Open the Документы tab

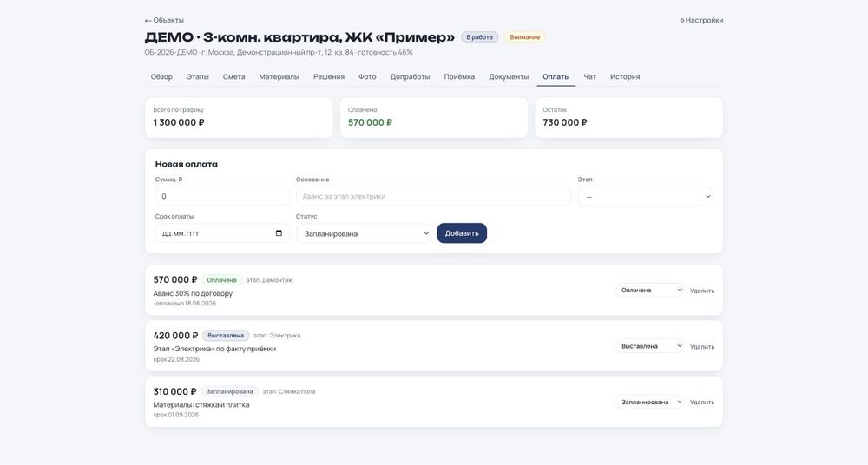tap(509, 77)
